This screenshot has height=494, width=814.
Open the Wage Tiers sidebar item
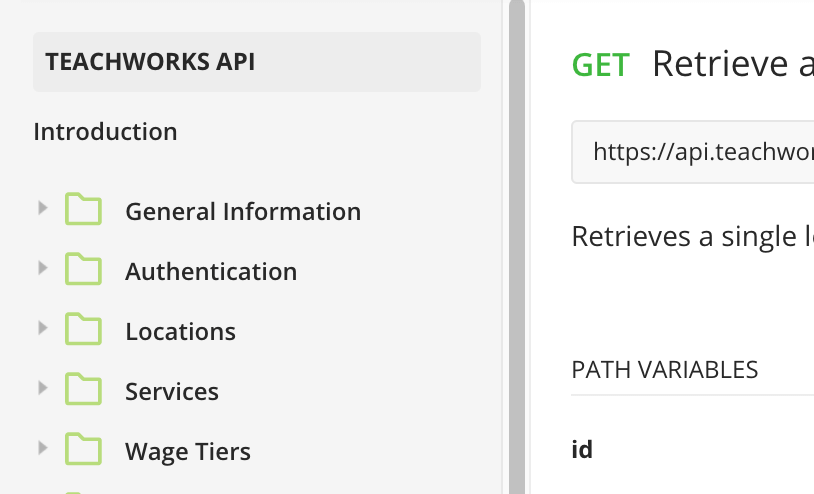(188, 451)
